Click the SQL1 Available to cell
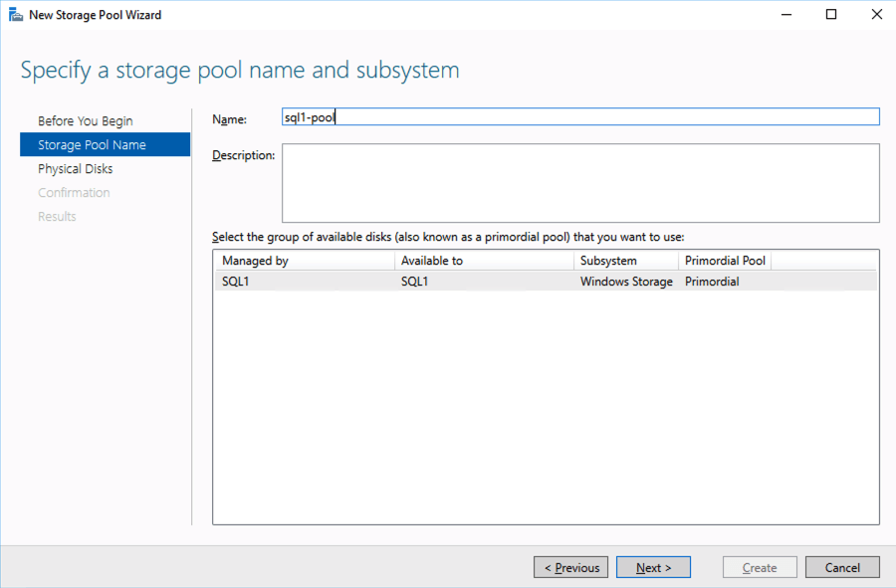 point(415,282)
